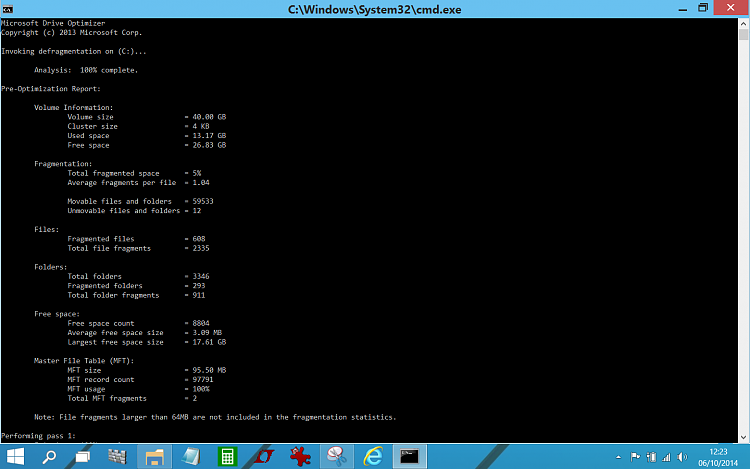Click 'Unmovable files and folders' row
Image resolution: width=750 pixels, height=469 pixels.
point(134,210)
